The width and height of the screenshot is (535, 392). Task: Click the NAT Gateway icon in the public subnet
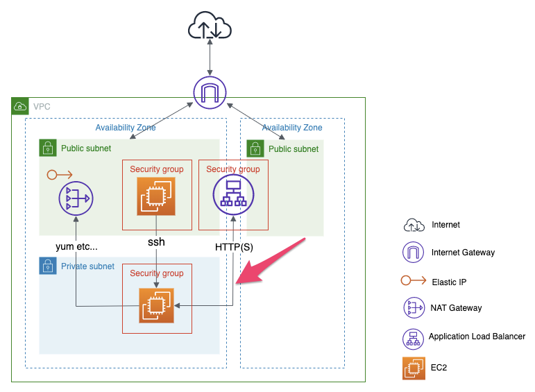[76, 199]
